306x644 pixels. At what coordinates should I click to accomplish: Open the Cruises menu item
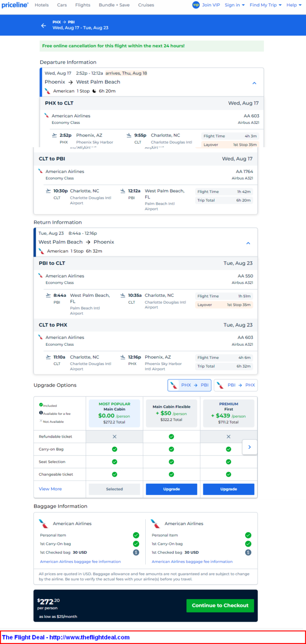[x=146, y=5]
